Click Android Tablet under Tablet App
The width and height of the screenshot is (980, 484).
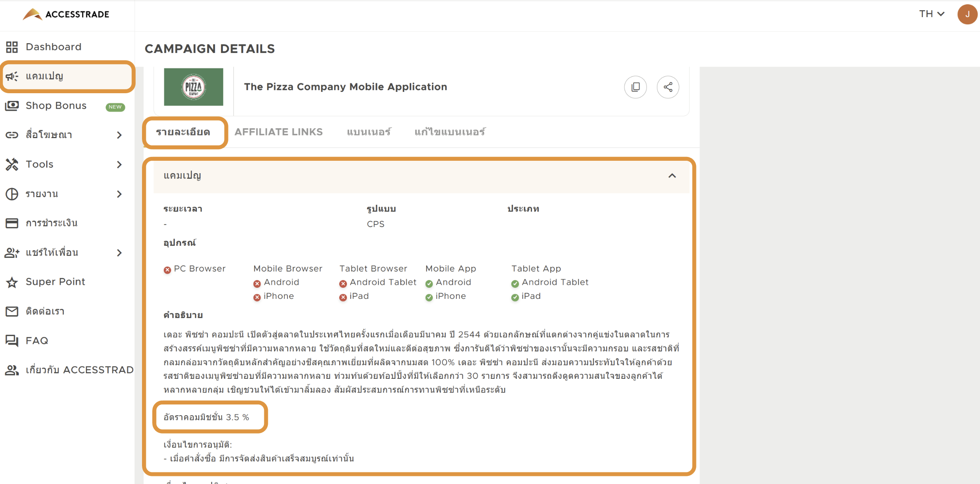click(550, 283)
